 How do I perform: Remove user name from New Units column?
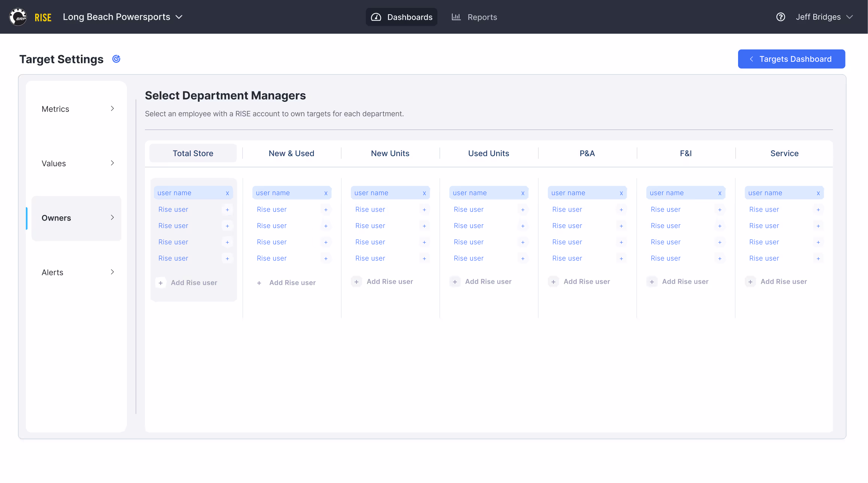[424, 193]
